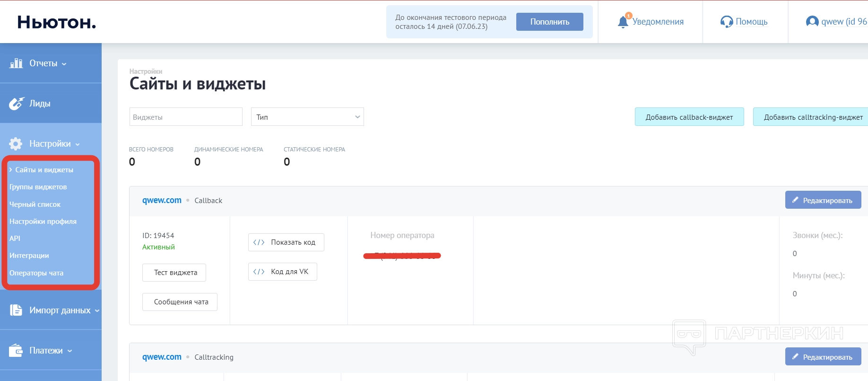Collapse the Настройки menu chevron
The image size is (868, 381).
tap(78, 144)
